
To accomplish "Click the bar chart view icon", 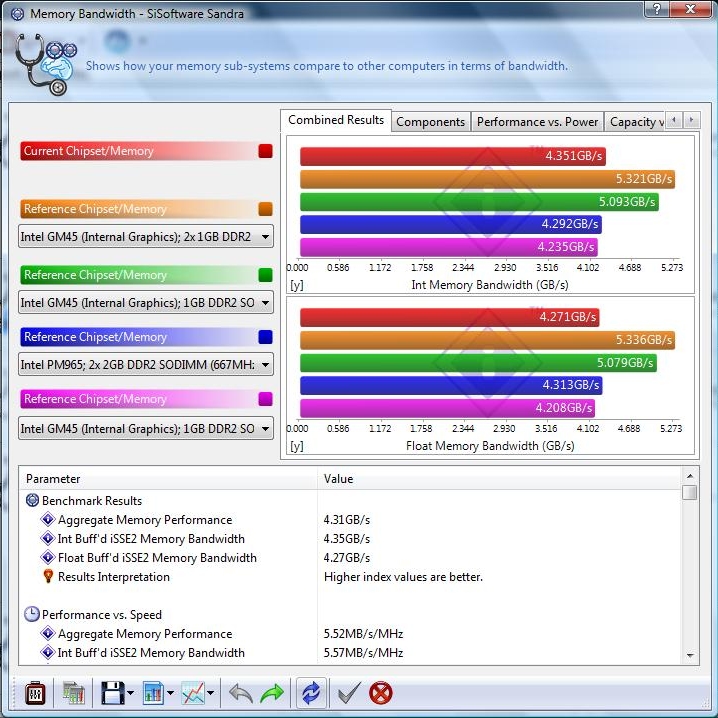I will point(153,693).
